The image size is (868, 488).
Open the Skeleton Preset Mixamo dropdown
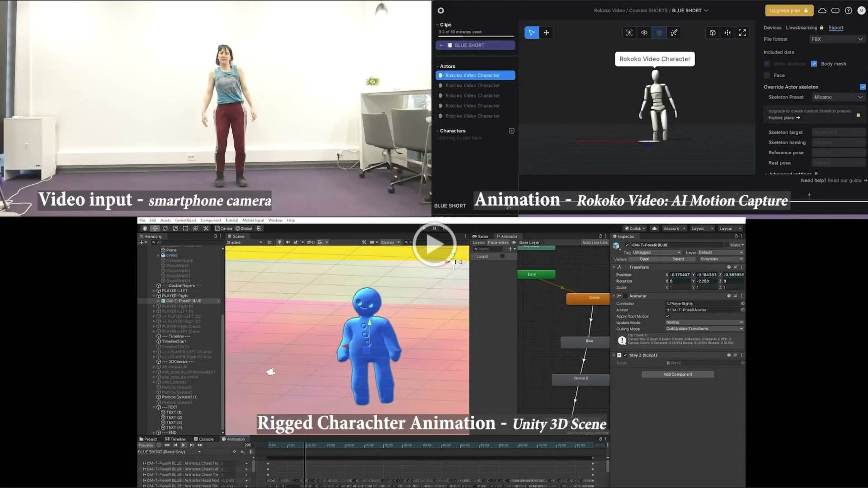tap(838, 97)
